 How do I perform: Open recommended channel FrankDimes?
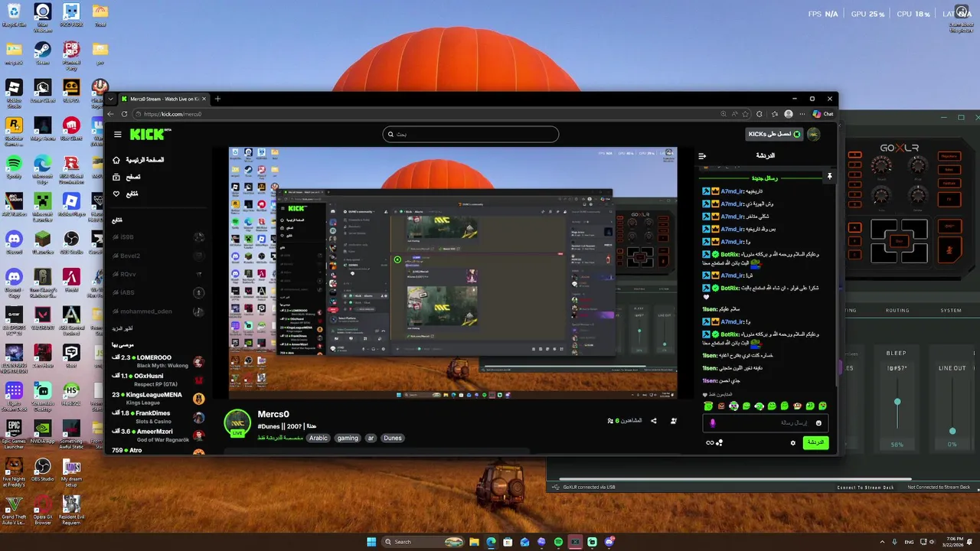[158, 416]
